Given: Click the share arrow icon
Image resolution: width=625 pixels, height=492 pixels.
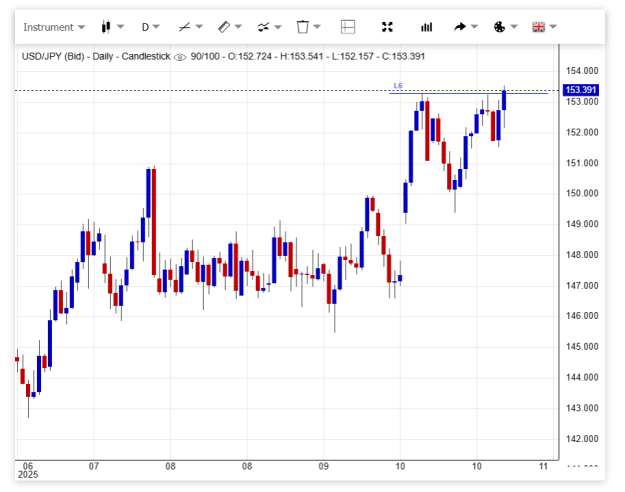Looking at the screenshot, I should 460,27.
